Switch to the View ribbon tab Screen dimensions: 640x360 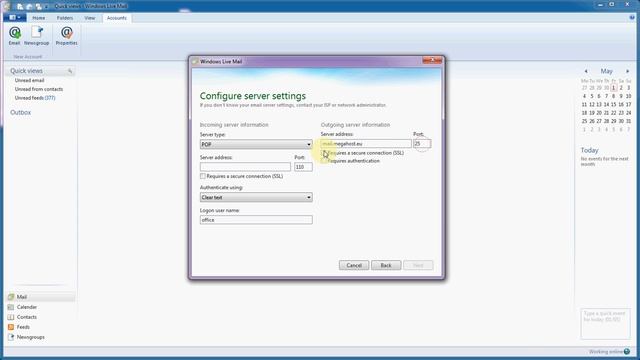pyautogui.click(x=90, y=18)
